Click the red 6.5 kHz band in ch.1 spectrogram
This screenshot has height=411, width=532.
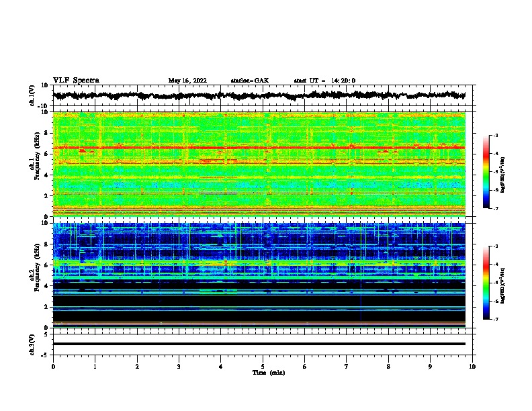259,148
